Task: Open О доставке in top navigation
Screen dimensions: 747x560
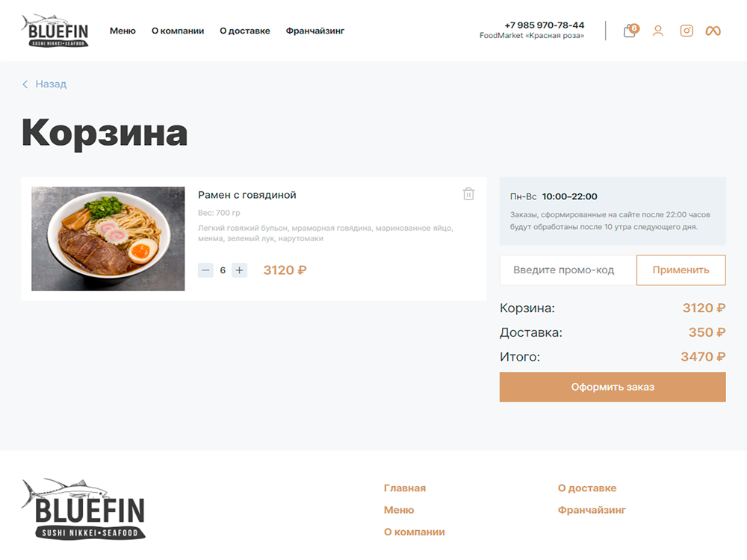Action: tap(245, 31)
